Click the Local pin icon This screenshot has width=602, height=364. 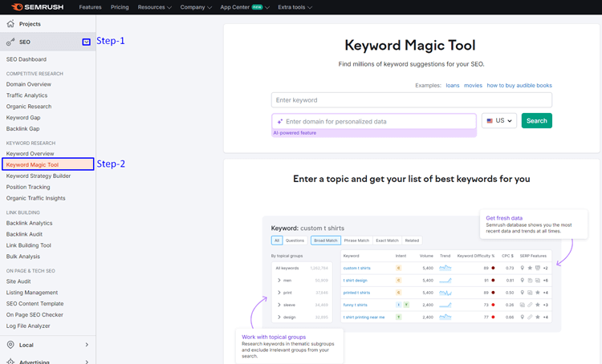pyautogui.click(x=10, y=345)
